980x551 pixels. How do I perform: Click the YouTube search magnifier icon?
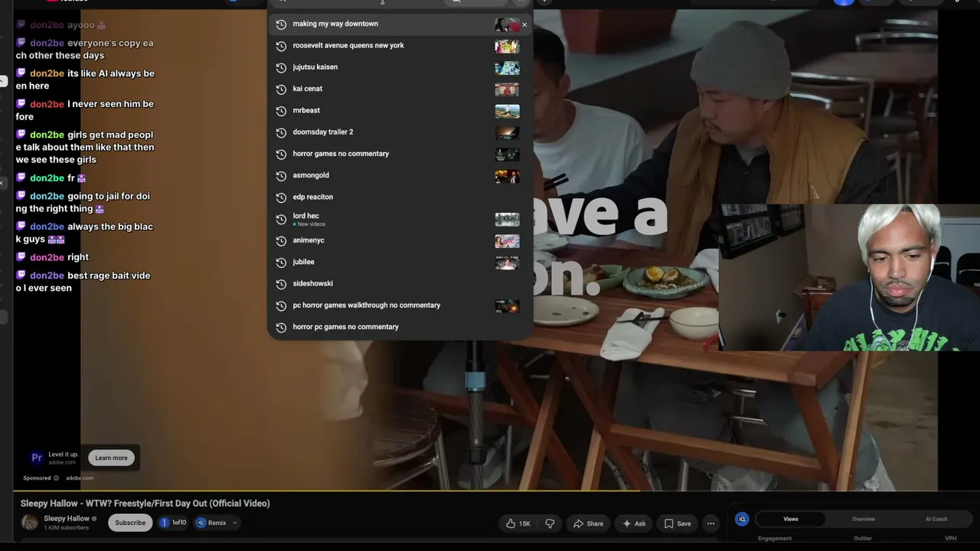click(x=456, y=2)
